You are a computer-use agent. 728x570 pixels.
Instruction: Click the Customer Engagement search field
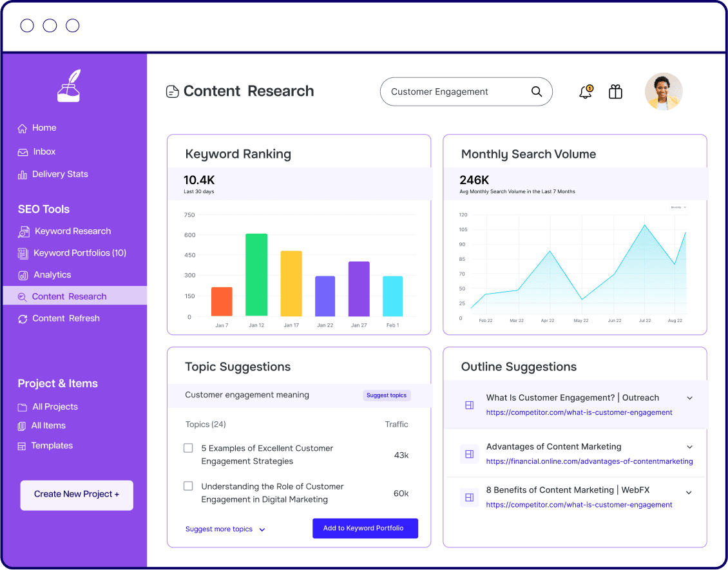466,91
